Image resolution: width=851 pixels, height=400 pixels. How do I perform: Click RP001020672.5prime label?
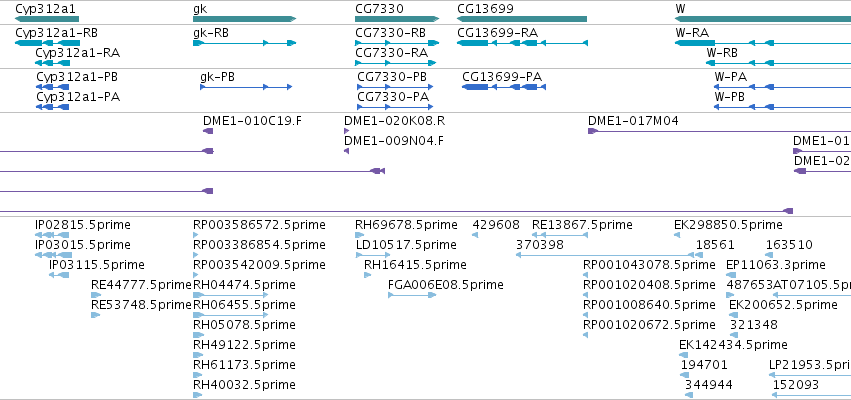pos(649,325)
